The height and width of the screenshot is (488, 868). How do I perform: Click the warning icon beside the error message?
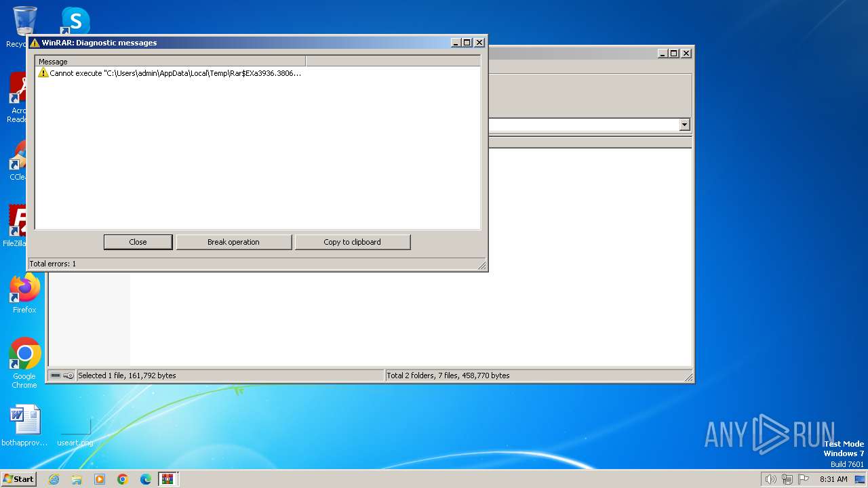pos(43,73)
